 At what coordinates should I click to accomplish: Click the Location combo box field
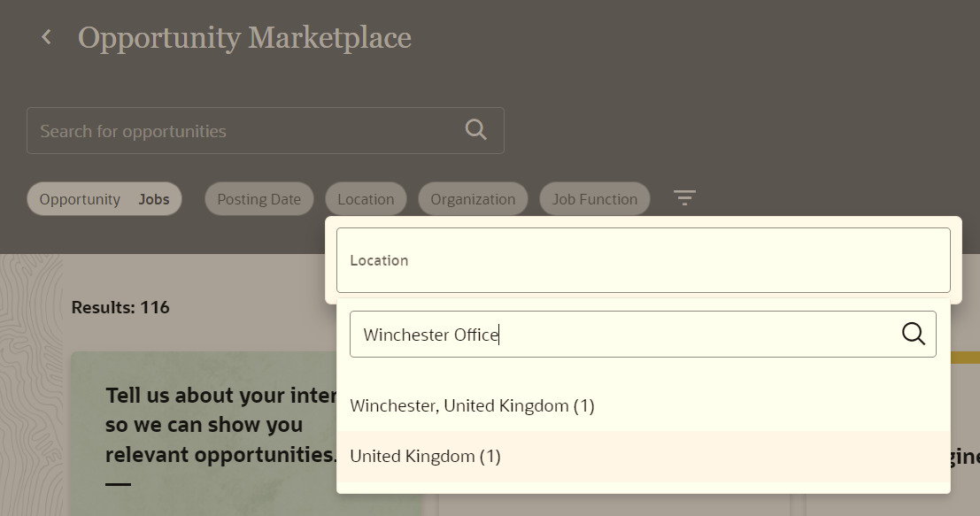(643, 260)
